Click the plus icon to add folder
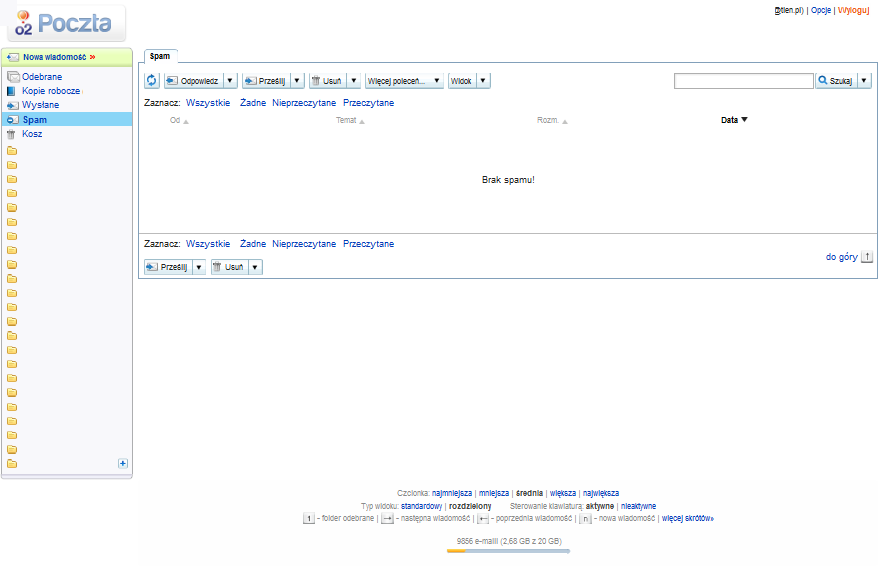 (x=123, y=464)
